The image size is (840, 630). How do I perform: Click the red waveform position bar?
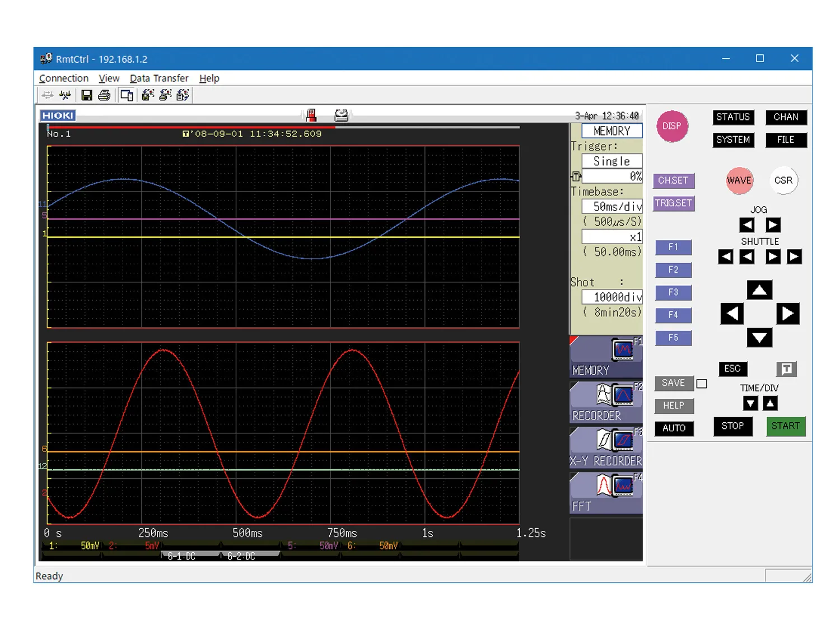[191, 128]
